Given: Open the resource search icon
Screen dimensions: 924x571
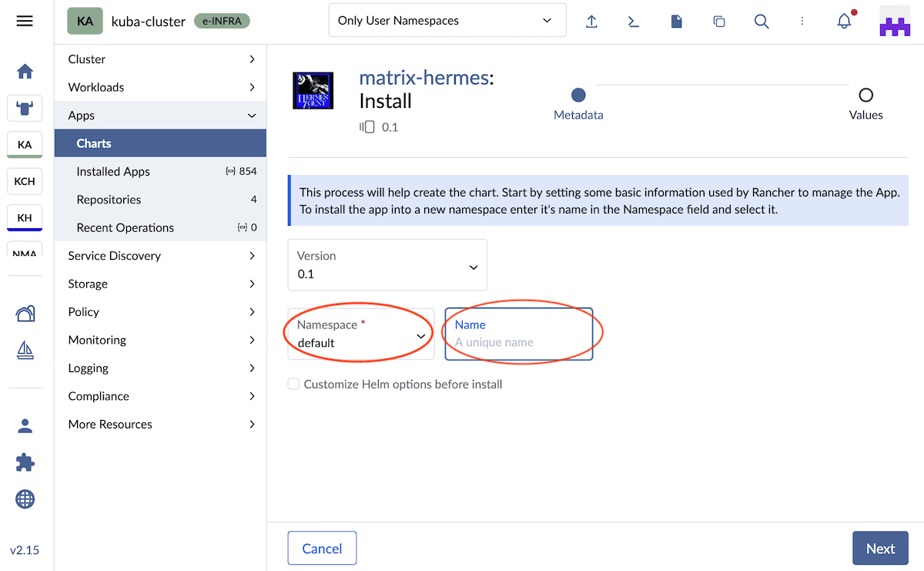Looking at the screenshot, I should click(x=762, y=22).
